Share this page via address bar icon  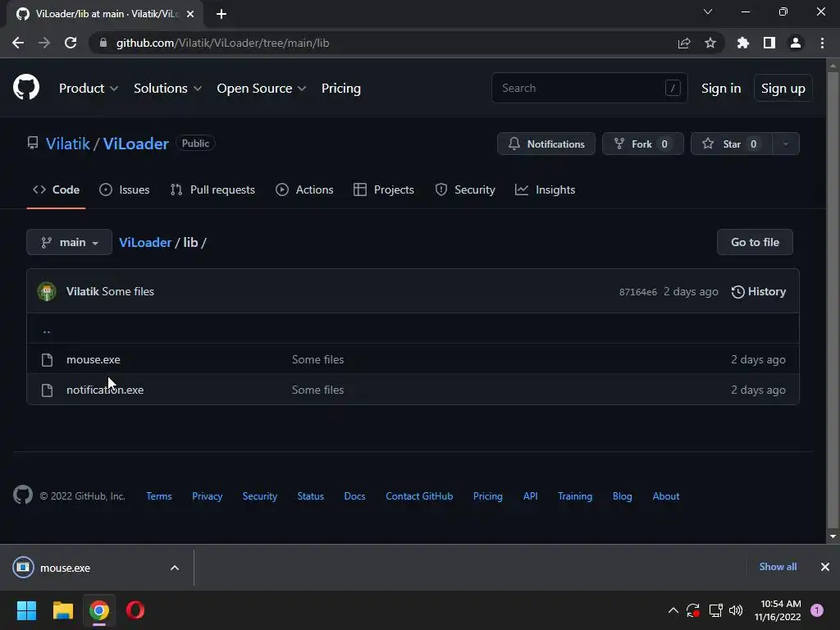pos(683,43)
